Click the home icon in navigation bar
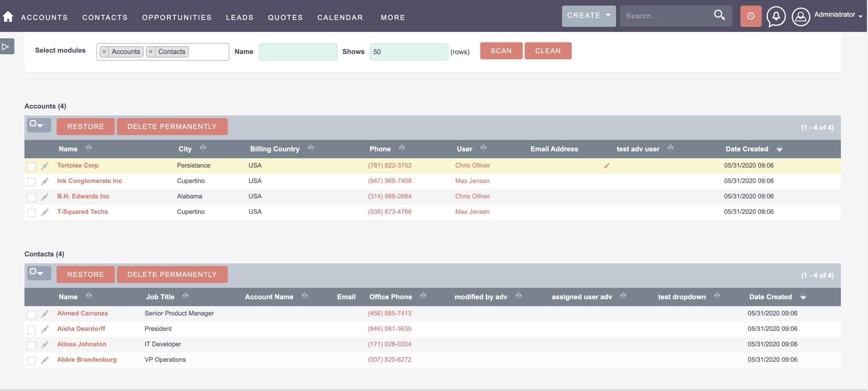Viewport: 868px width, 391px height. [x=8, y=17]
